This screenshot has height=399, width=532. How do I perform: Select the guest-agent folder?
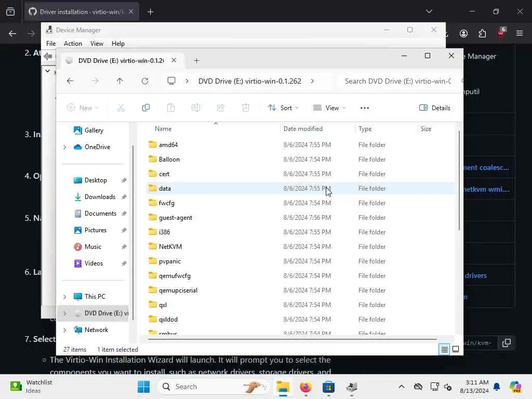[x=300, y=218]
